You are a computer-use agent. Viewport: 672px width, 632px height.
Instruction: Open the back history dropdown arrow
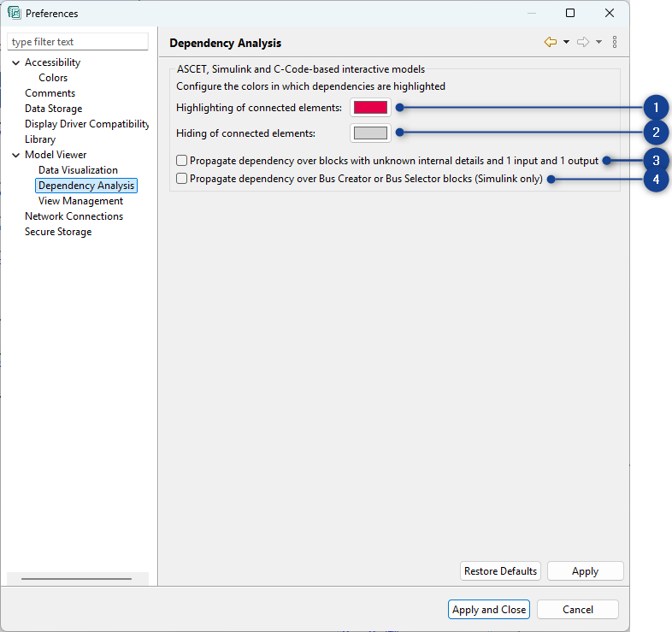click(566, 42)
